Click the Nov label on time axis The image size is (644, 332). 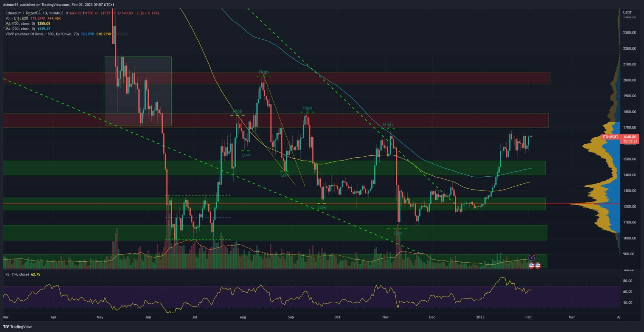385,317
